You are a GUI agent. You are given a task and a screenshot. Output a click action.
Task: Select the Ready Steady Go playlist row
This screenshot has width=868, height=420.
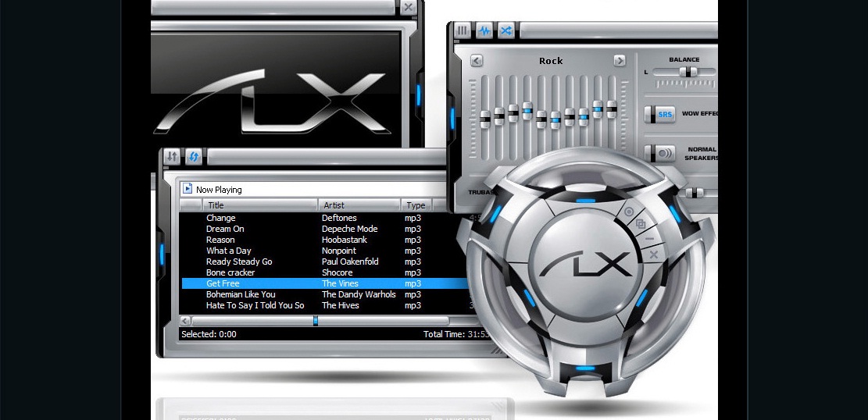click(327, 262)
